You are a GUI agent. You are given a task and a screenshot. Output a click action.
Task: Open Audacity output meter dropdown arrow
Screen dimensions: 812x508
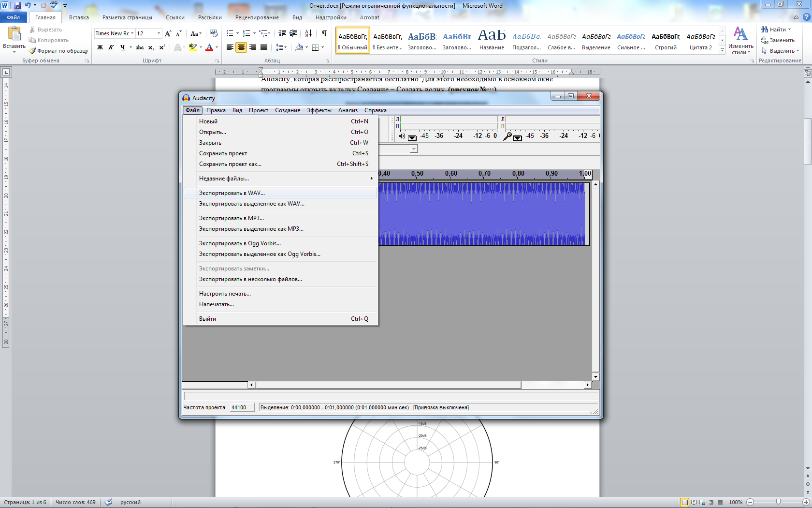412,138
